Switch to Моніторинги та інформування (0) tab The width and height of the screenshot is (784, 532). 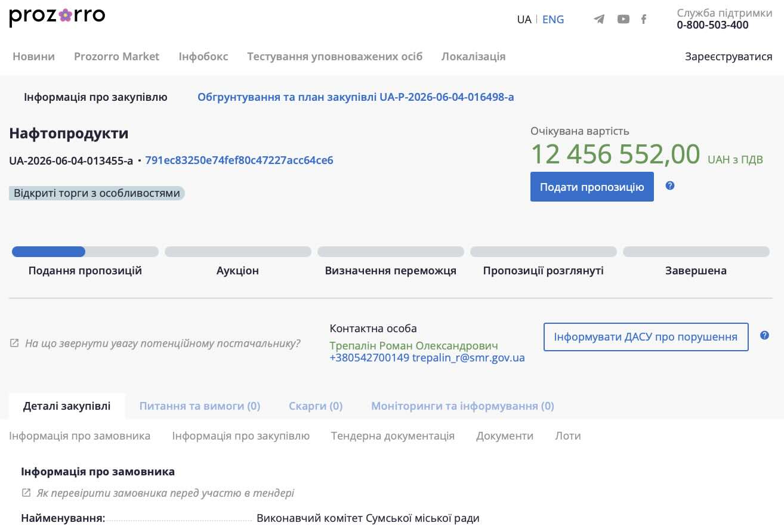point(462,406)
